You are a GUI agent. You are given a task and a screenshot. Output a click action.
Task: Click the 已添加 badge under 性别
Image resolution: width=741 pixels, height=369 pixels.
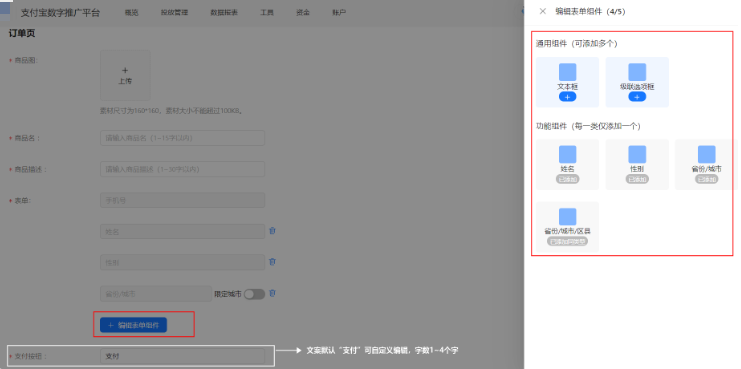637,179
